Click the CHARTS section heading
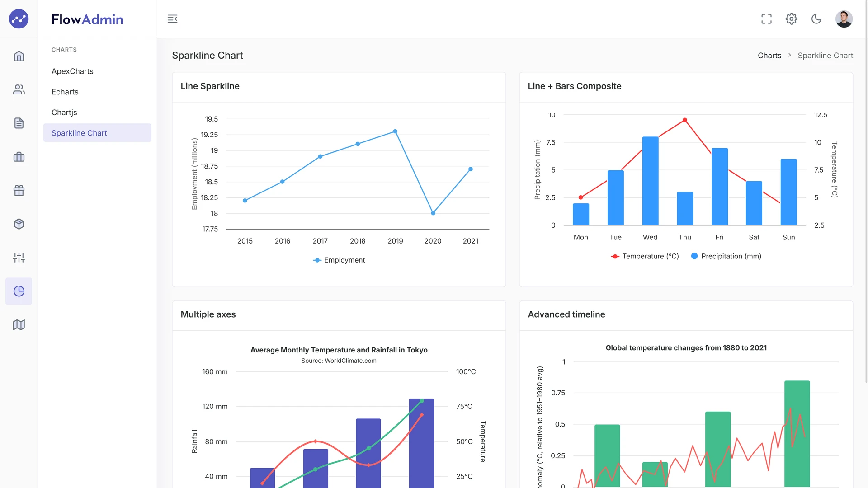Screen dimensions: 868x488 (64, 50)
